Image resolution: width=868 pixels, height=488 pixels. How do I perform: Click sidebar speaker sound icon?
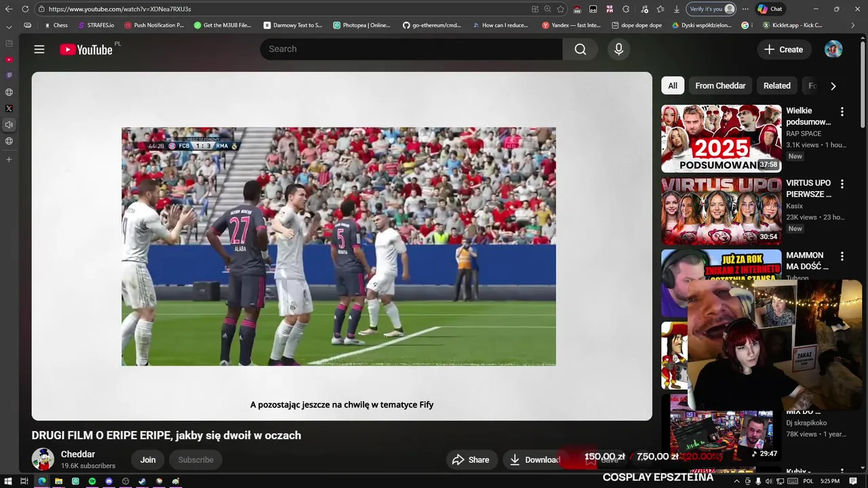pos(9,125)
